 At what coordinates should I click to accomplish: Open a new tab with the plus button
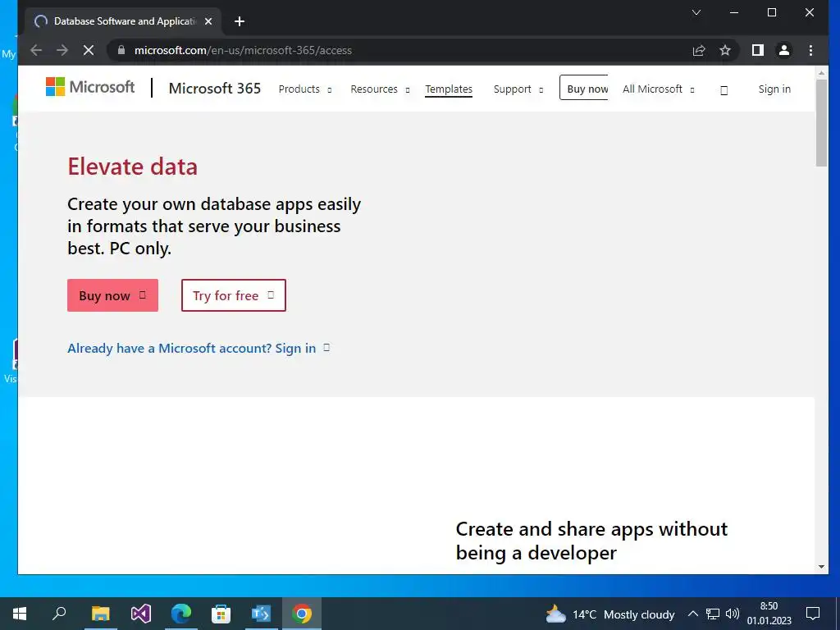coord(240,21)
